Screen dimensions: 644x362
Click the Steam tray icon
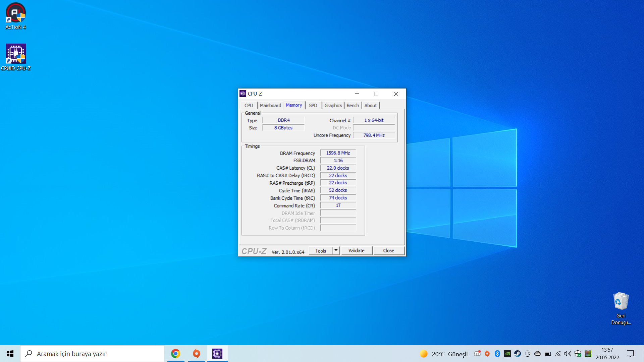518,354
